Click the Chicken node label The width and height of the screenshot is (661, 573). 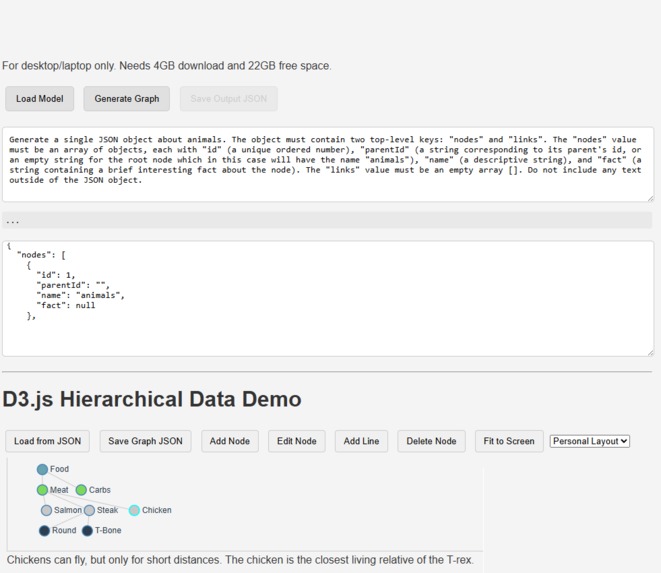pos(157,510)
